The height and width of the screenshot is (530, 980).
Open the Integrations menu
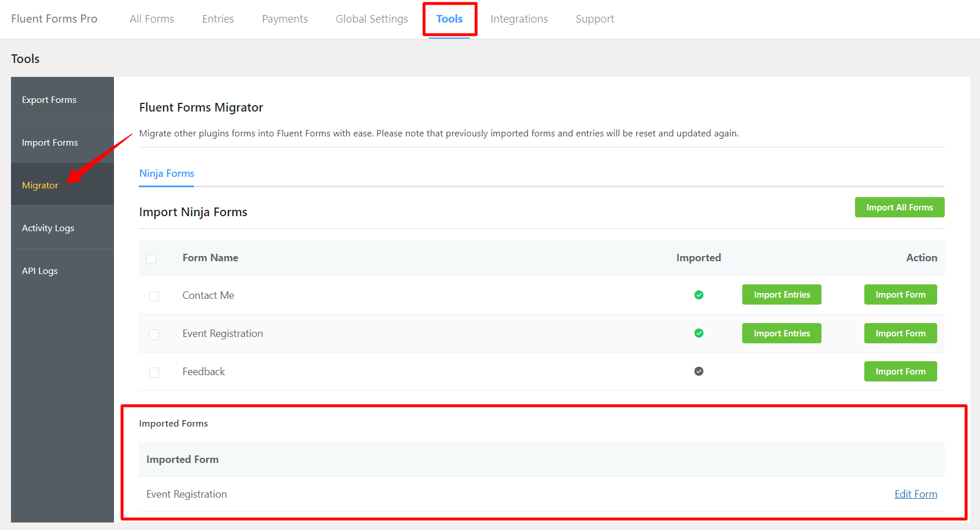pos(519,19)
